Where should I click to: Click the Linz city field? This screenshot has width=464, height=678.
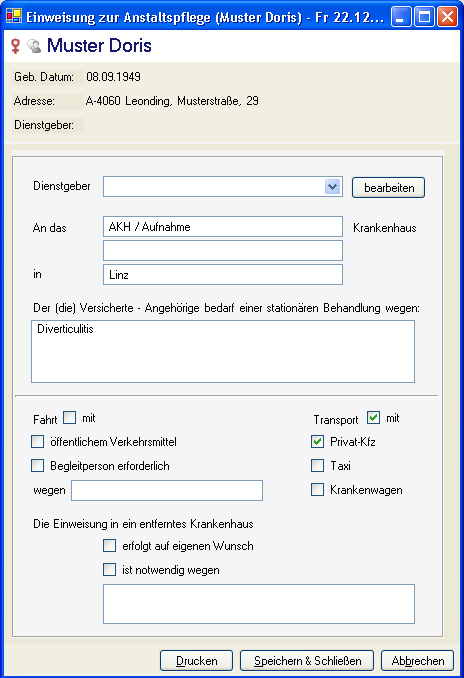tap(223, 275)
